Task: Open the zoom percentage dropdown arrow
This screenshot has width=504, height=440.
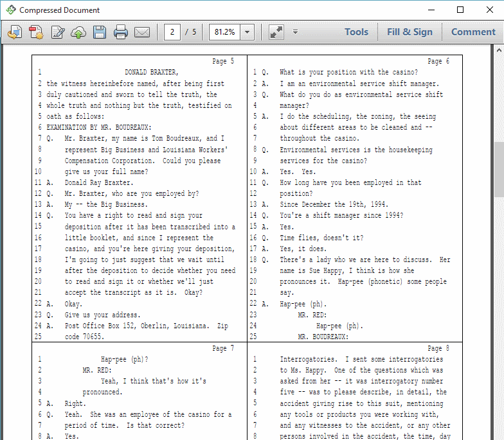Action: 248,32
